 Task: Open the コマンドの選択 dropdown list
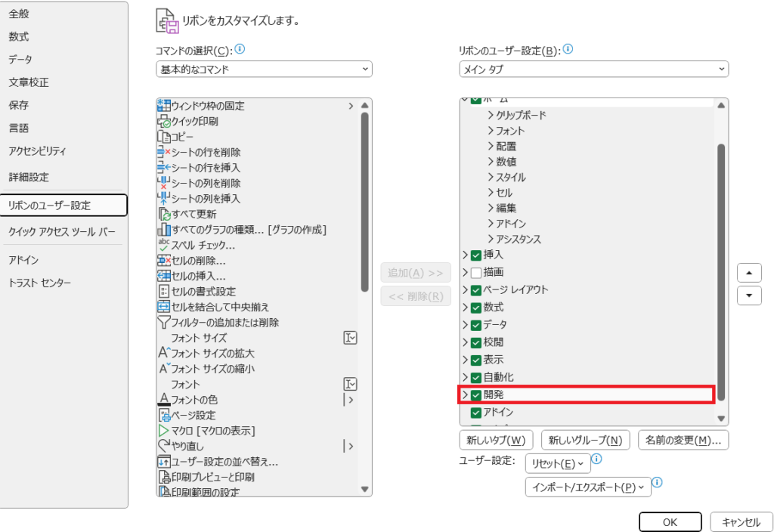click(x=264, y=70)
